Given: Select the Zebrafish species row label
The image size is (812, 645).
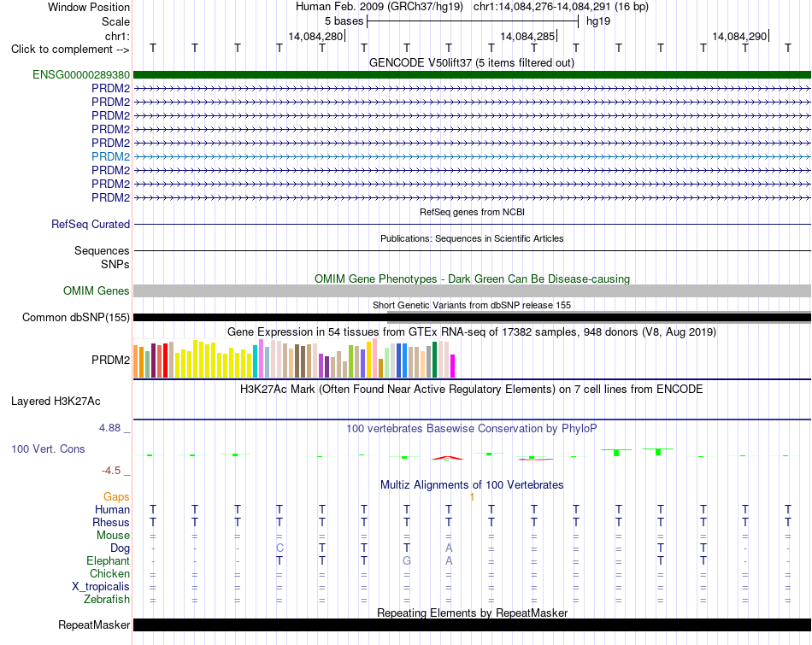Looking at the screenshot, I should [x=107, y=600].
